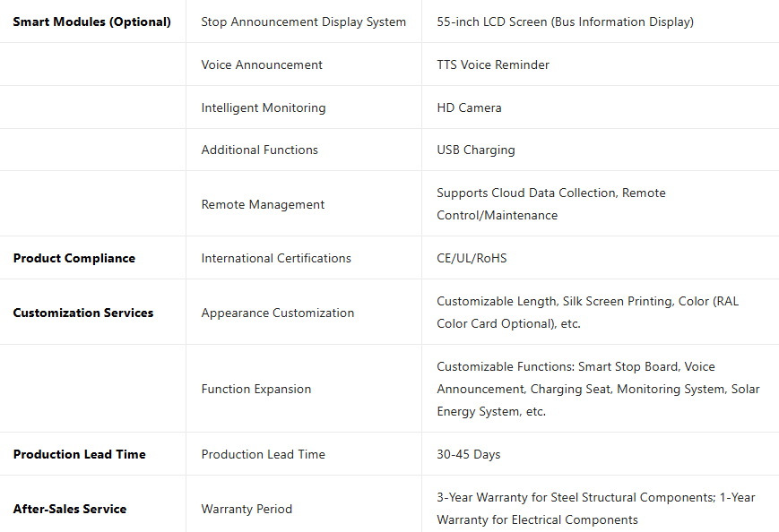Click the After-Sales Service row header

70,509
